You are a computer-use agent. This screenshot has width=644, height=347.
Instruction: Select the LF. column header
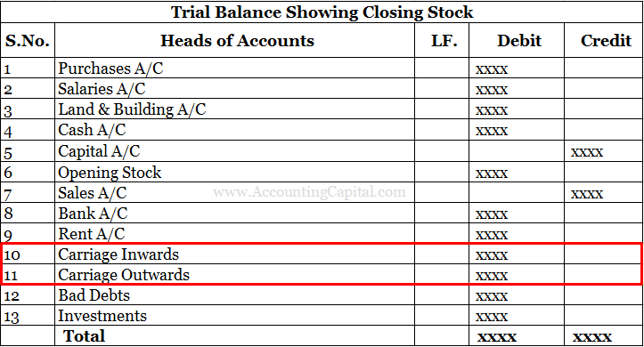pos(444,41)
